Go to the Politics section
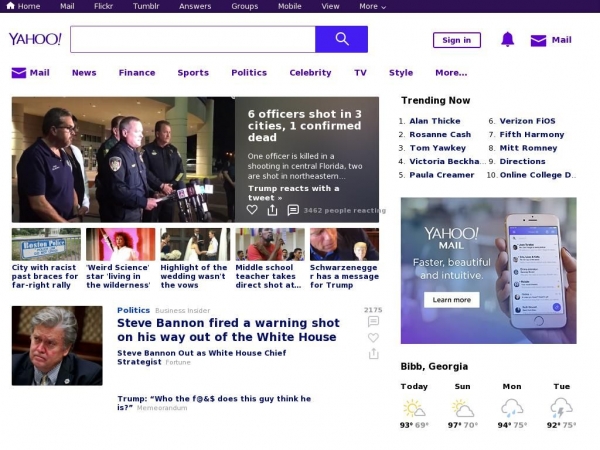Screen dimensions: 600x450 click(x=249, y=73)
